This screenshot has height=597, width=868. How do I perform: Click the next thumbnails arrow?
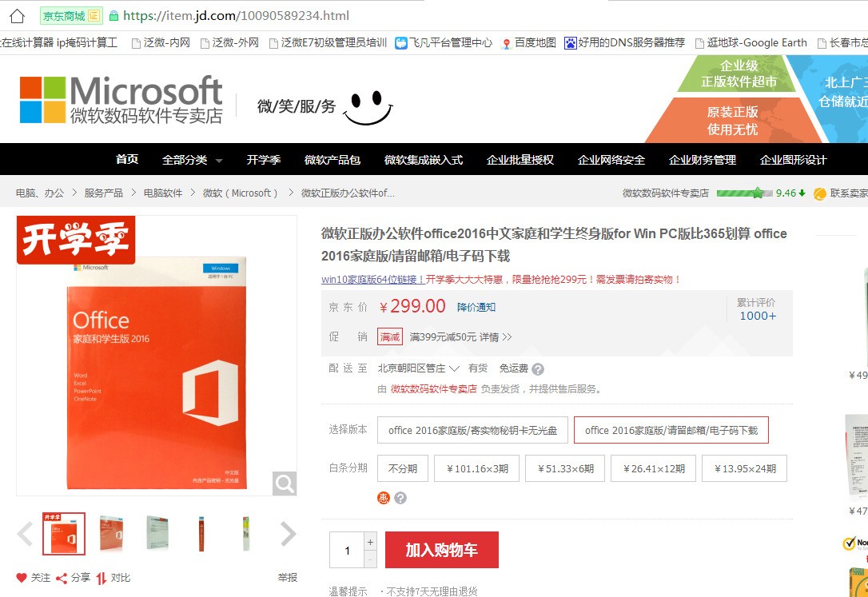coord(289,534)
